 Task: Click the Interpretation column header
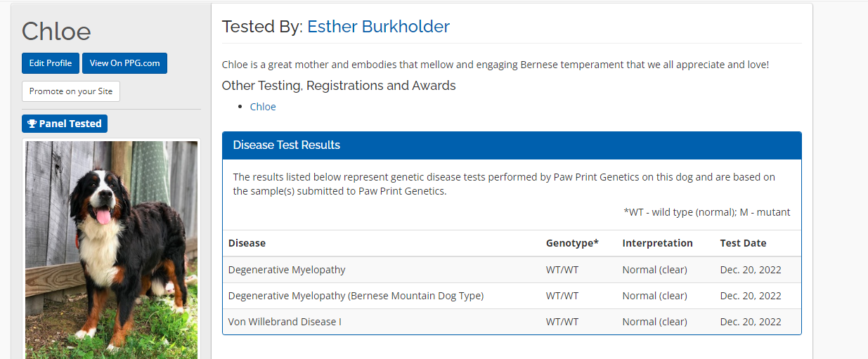(657, 243)
